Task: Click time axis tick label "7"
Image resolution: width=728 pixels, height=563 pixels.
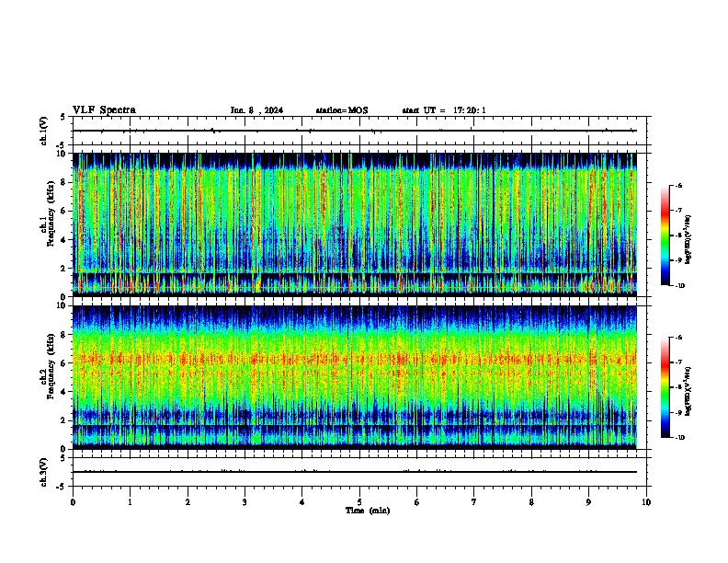Action: coord(474,502)
